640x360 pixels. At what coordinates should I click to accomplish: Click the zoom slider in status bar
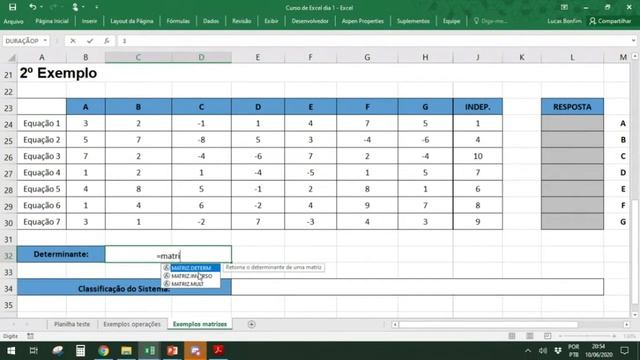[587, 336]
